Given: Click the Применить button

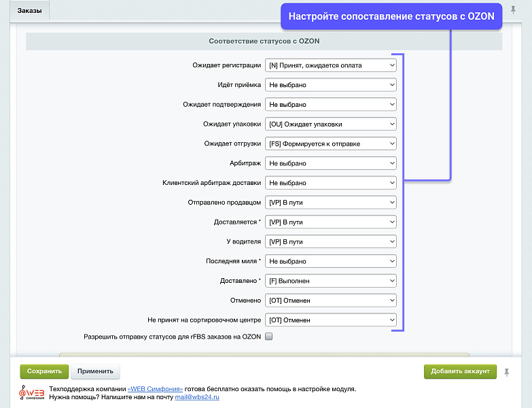Looking at the screenshot, I should coord(95,371).
